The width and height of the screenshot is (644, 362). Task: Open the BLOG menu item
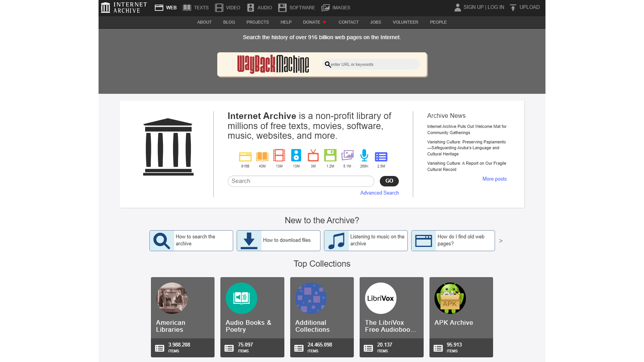pos(229,22)
